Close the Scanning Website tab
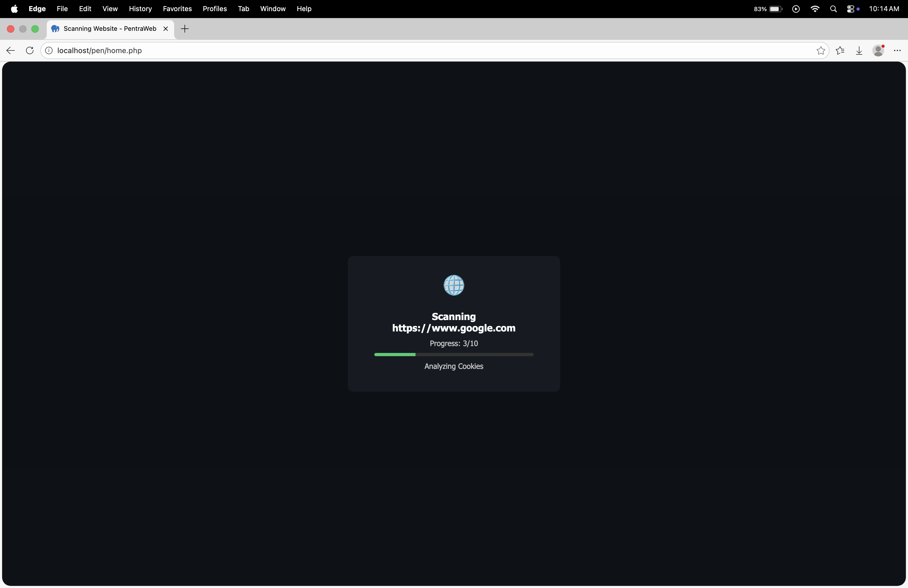 166,29
